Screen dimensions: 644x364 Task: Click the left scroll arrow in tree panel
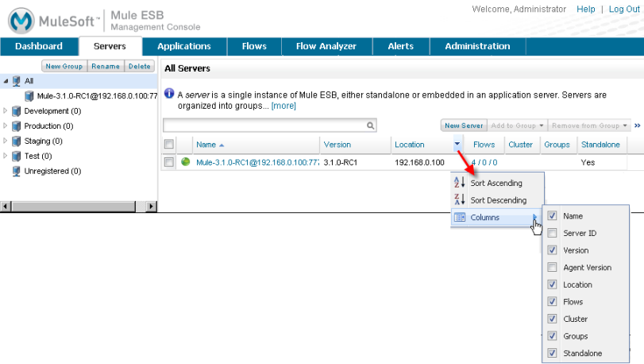point(6,206)
